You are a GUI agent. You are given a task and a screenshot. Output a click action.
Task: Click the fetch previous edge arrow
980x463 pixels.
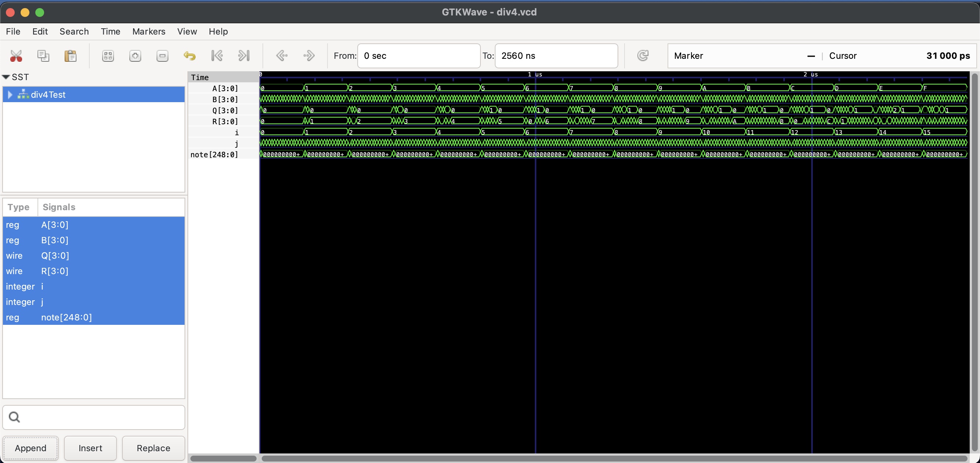pos(282,55)
